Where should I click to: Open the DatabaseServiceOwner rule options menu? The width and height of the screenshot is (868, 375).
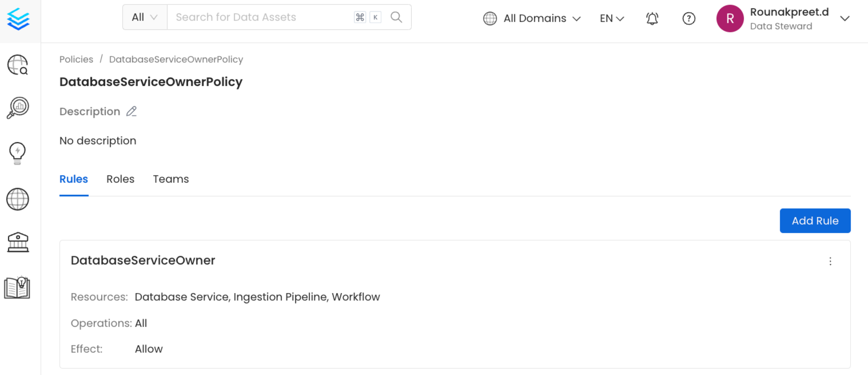(830, 261)
